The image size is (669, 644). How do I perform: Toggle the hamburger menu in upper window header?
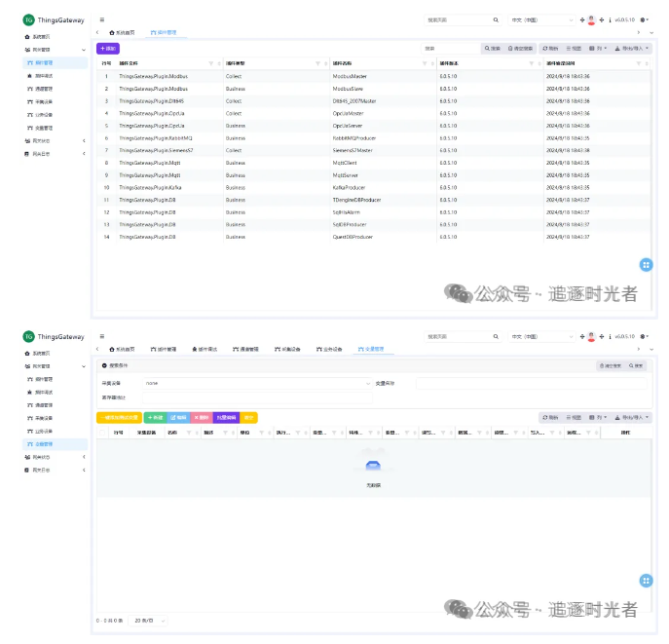(102, 19)
